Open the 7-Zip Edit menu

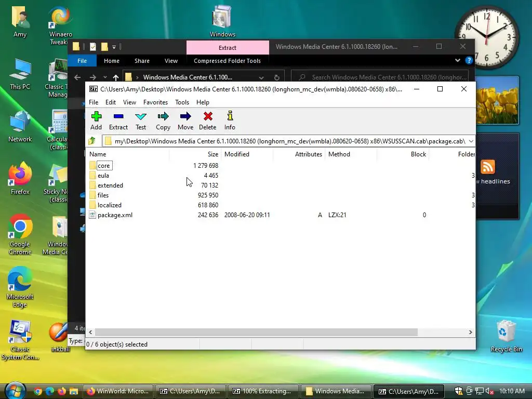pos(110,102)
